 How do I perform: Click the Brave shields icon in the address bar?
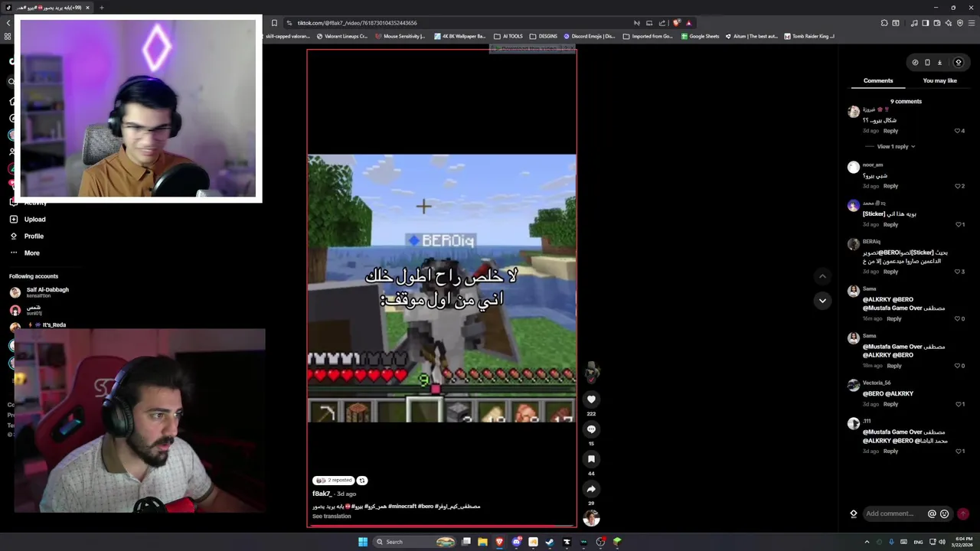pyautogui.click(x=677, y=23)
